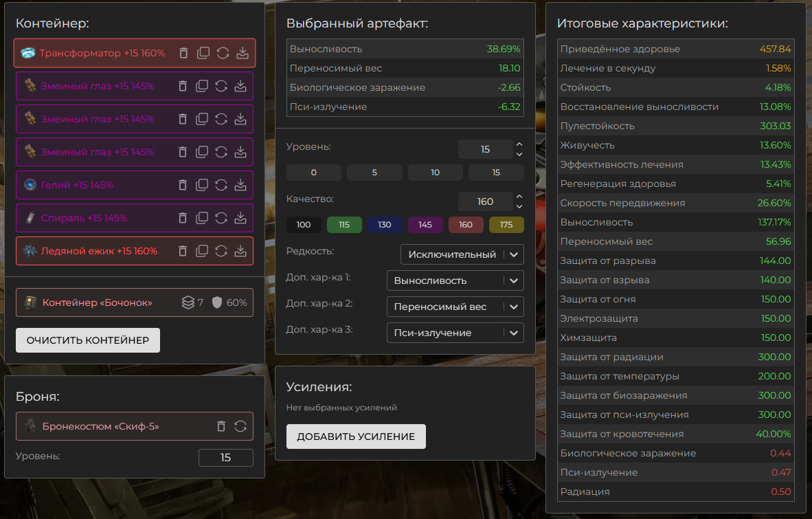The image size is (812, 519).
Task: Swap the Ледяной ежик artifact
Action: [221, 251]
